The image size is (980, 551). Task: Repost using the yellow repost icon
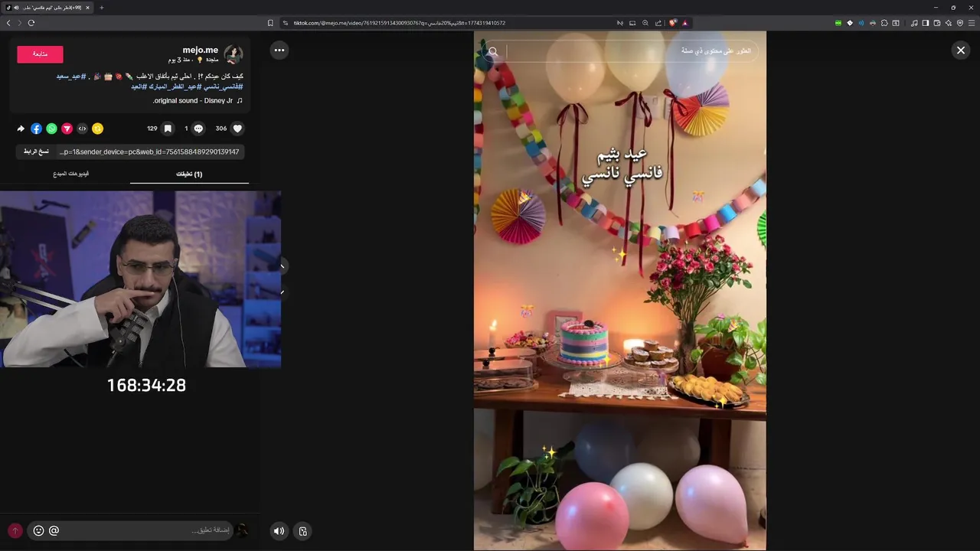(x=97, y=129)
